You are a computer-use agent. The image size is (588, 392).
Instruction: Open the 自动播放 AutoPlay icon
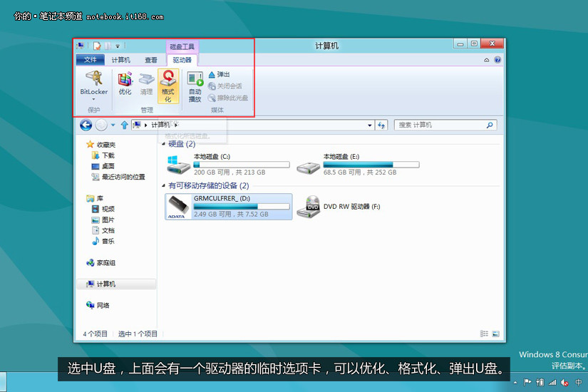click(195, 87)
